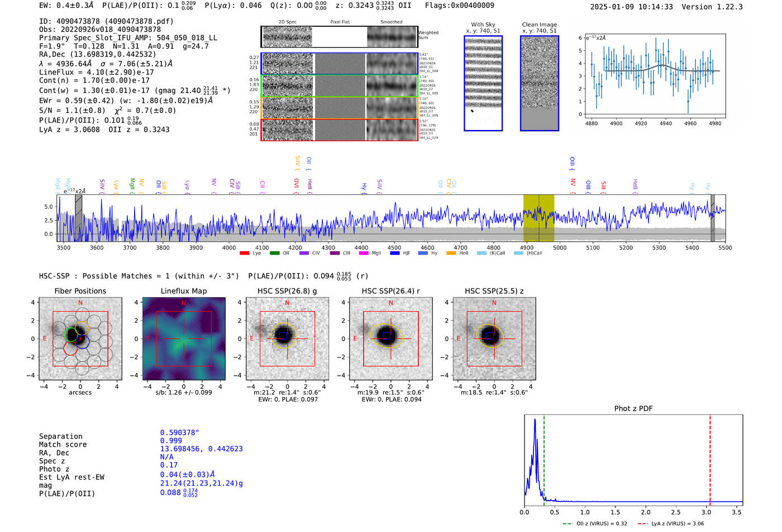Click the yellow highlighted band in the spectrum

click(538, 218)
